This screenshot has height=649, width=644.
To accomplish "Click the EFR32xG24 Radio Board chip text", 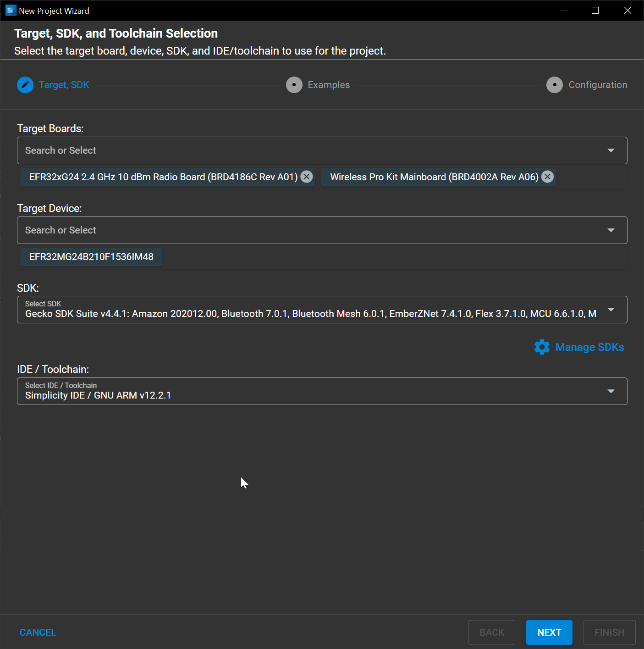I will tap(163, 177).
